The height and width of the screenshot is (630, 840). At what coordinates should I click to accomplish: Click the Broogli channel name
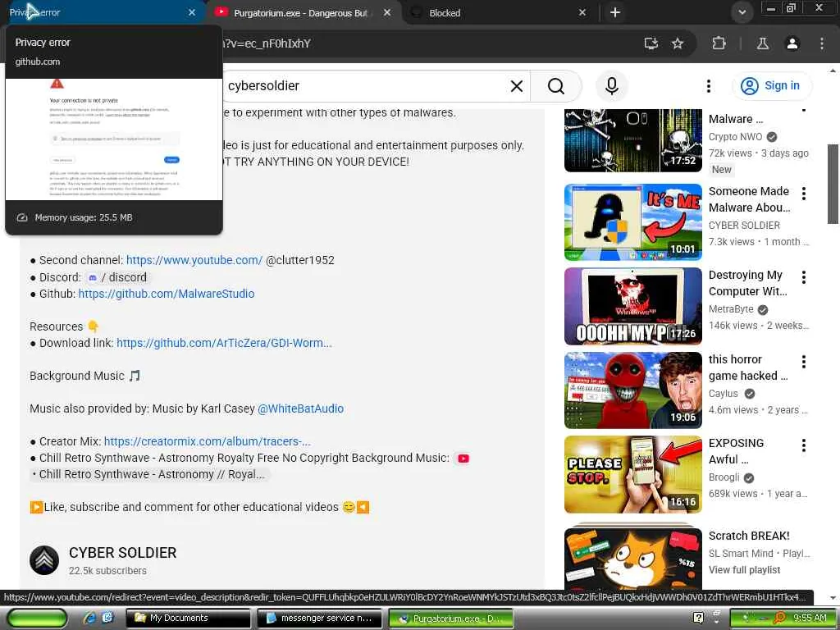click(x=724, y=477)
